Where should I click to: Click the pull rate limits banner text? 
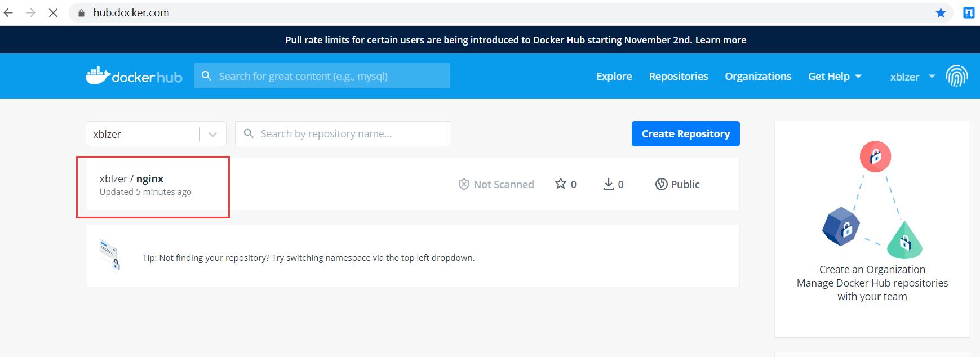pos(489,40)
